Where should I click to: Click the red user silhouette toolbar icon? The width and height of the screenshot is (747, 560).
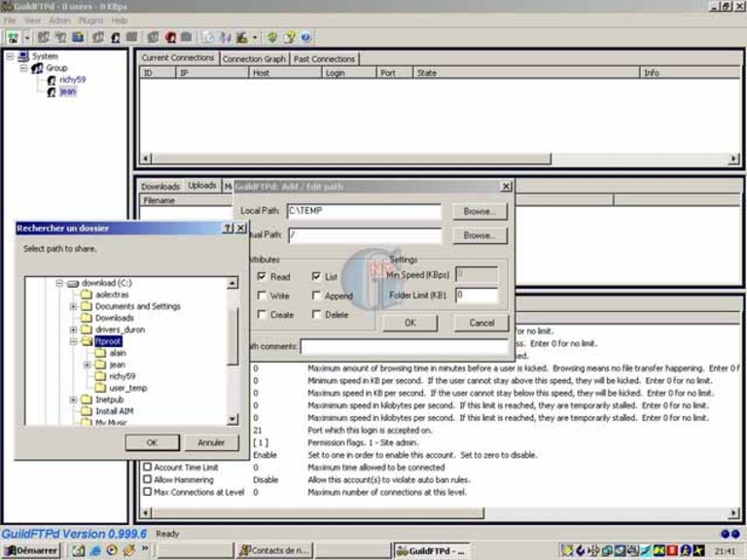click(170, 37)
